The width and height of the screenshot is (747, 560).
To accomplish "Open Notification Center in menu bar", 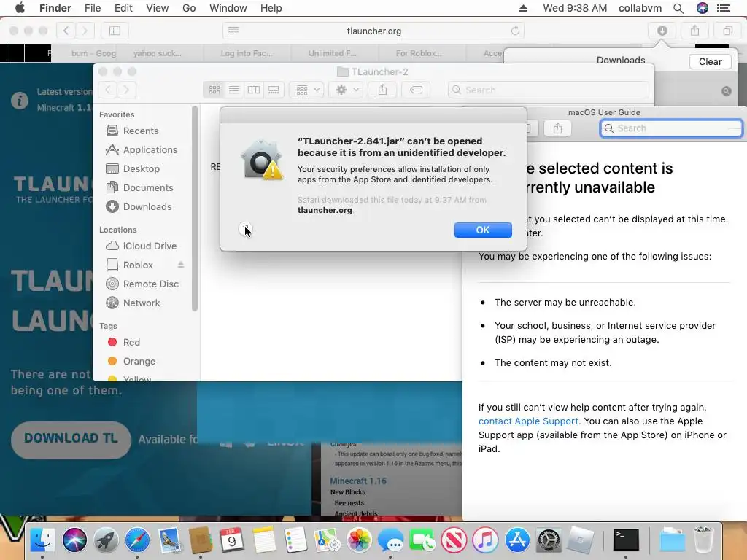I will tap(723, 8).
